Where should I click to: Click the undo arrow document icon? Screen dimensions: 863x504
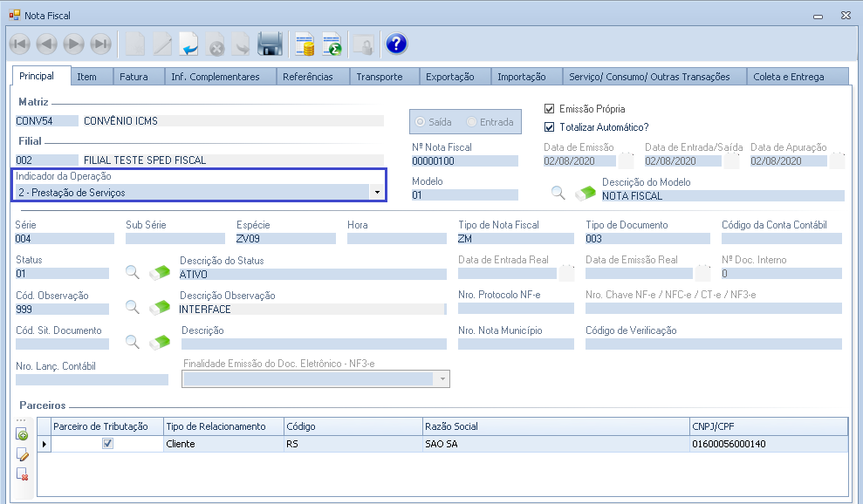tap(189, 44)
